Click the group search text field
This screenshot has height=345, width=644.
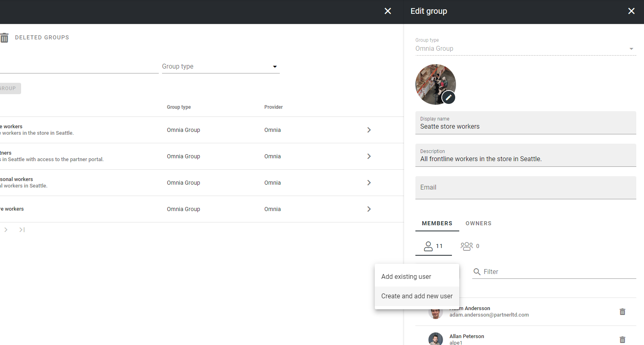(x=79, y=67)
